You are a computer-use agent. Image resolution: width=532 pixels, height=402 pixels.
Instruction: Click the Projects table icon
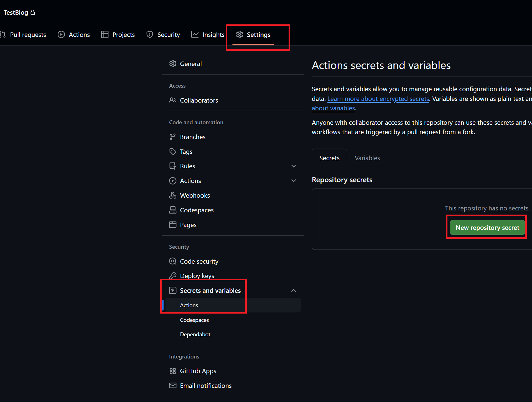[x=105, y=34]
